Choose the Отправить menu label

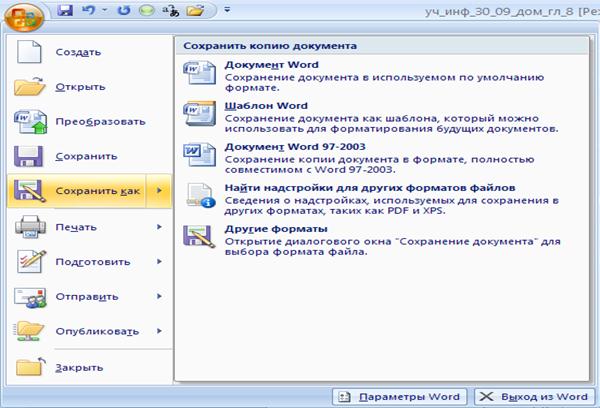point(87,297)
